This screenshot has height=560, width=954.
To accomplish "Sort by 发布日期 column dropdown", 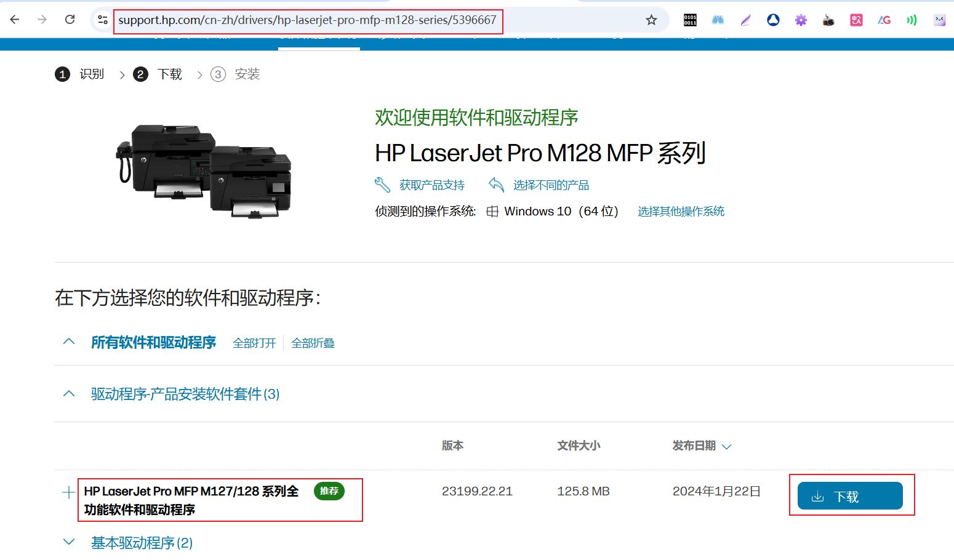I will pos(726,447).
